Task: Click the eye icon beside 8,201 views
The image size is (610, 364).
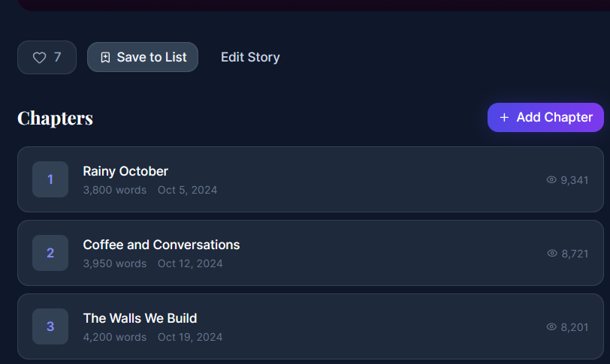Action: point(552,327)
